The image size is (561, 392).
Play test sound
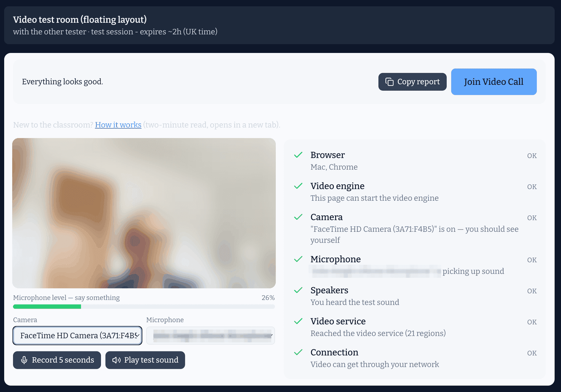[145, 360]
